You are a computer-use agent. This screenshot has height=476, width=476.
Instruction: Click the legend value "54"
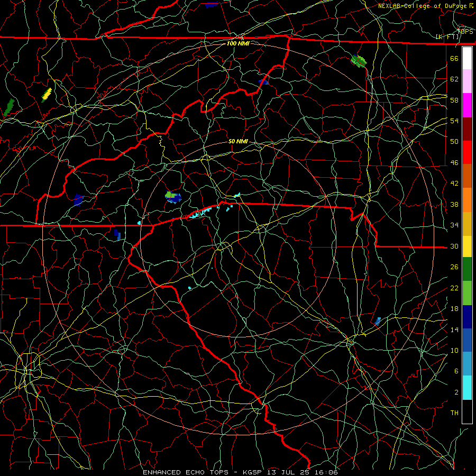click(454, 121)
